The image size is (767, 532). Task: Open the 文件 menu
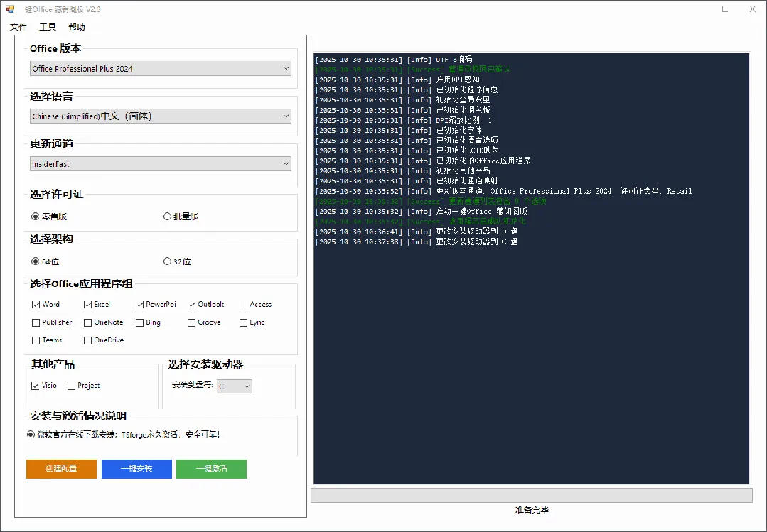(x=18, y=27)
